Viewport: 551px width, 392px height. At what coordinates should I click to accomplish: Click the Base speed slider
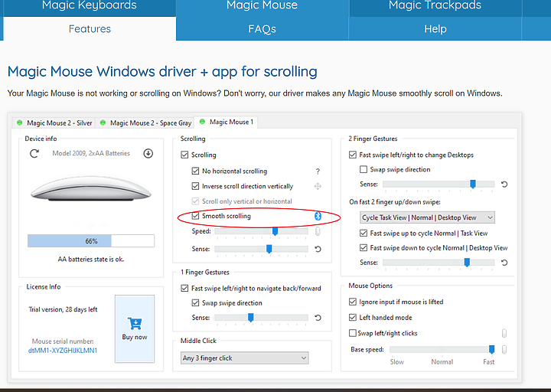click(442, 349)
